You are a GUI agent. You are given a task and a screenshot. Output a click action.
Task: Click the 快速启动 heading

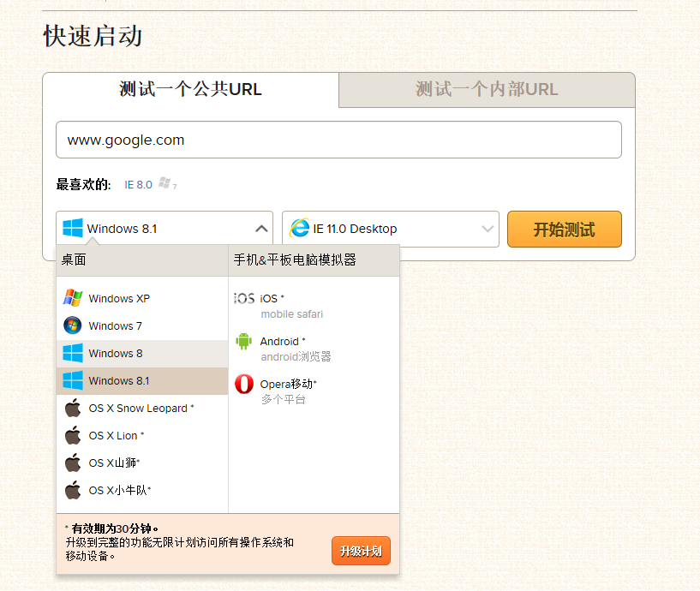click(x=93, y=36)
